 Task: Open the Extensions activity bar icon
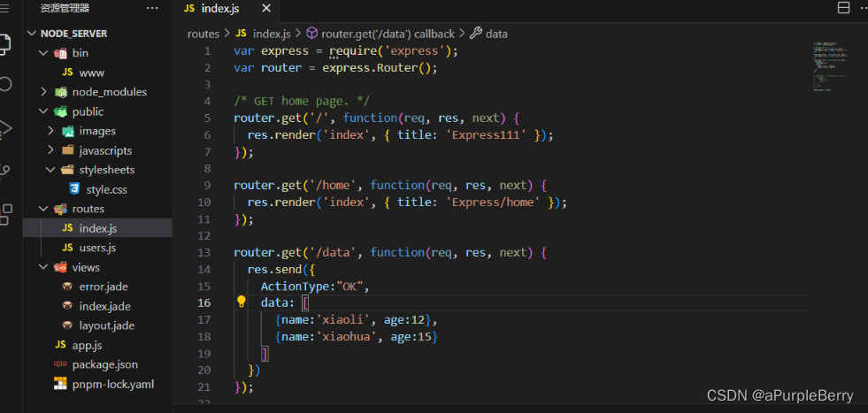[x=4, y=215]
